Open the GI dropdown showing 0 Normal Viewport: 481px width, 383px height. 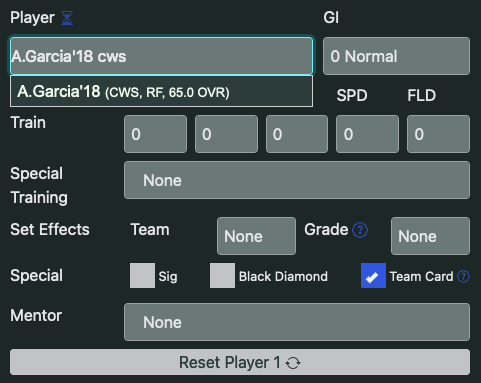coord(396,56)
